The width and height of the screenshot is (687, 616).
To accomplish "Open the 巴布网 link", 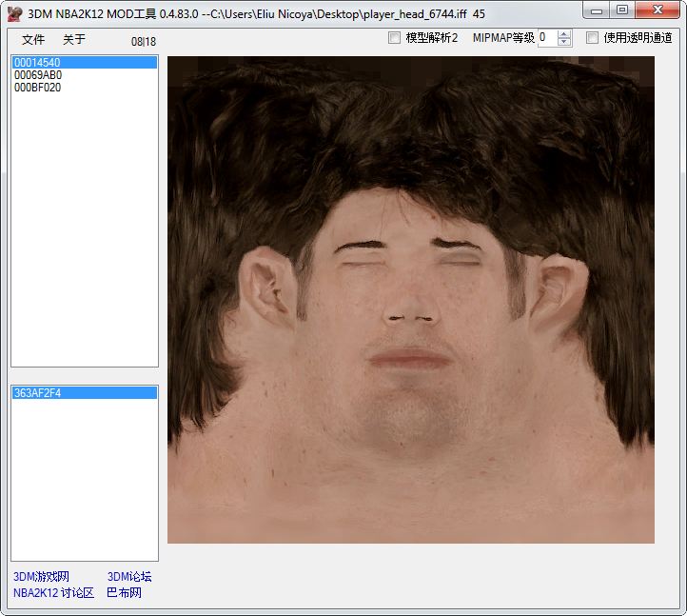I will tap(124, 593).
